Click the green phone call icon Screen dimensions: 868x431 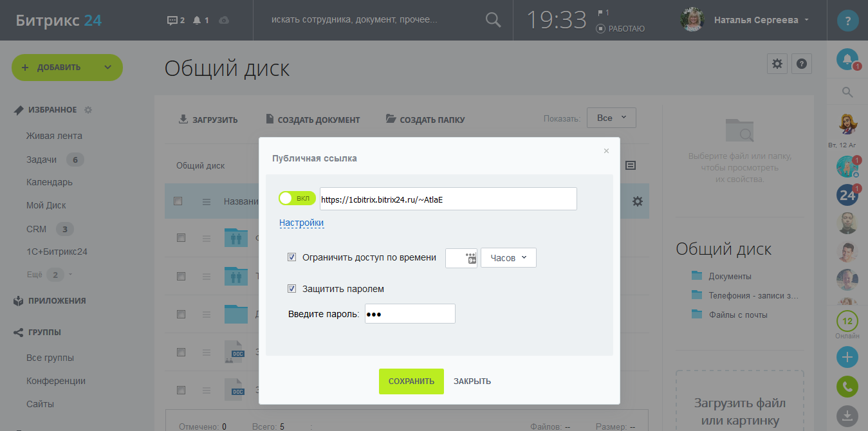tap(847, 387)
